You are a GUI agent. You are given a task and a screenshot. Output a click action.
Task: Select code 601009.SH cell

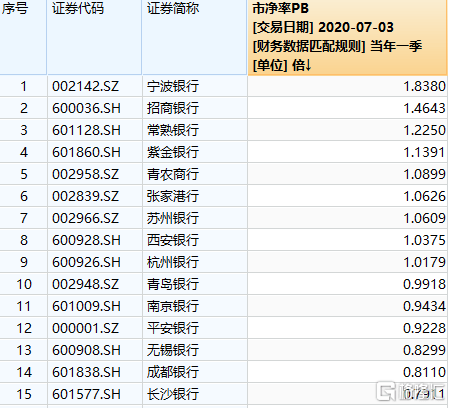coord(94,306)
